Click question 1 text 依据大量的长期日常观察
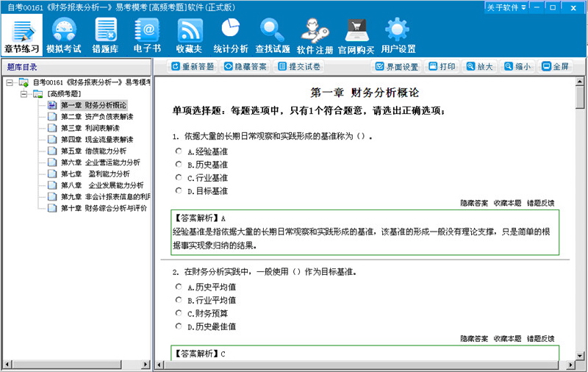This screenshot has width=588, height=372. 272,136
